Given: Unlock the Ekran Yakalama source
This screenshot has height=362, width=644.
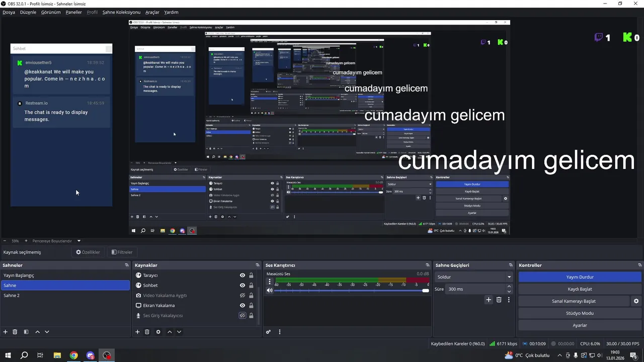Looking at the screenshot, I should [251, 306].
